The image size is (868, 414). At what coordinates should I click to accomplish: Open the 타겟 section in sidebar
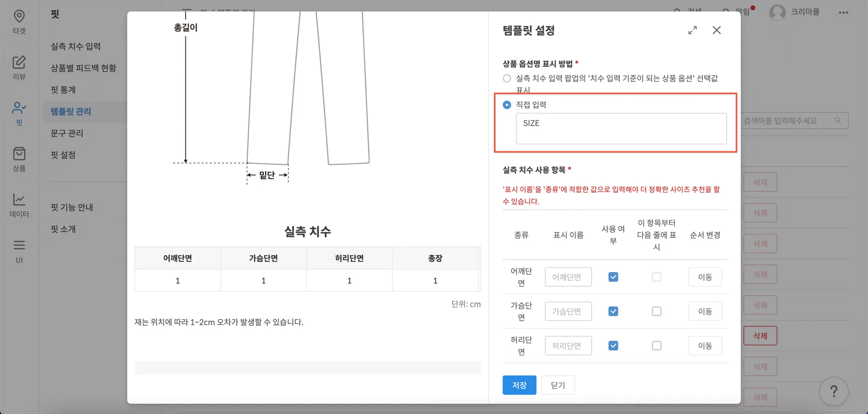pos(19,22)
